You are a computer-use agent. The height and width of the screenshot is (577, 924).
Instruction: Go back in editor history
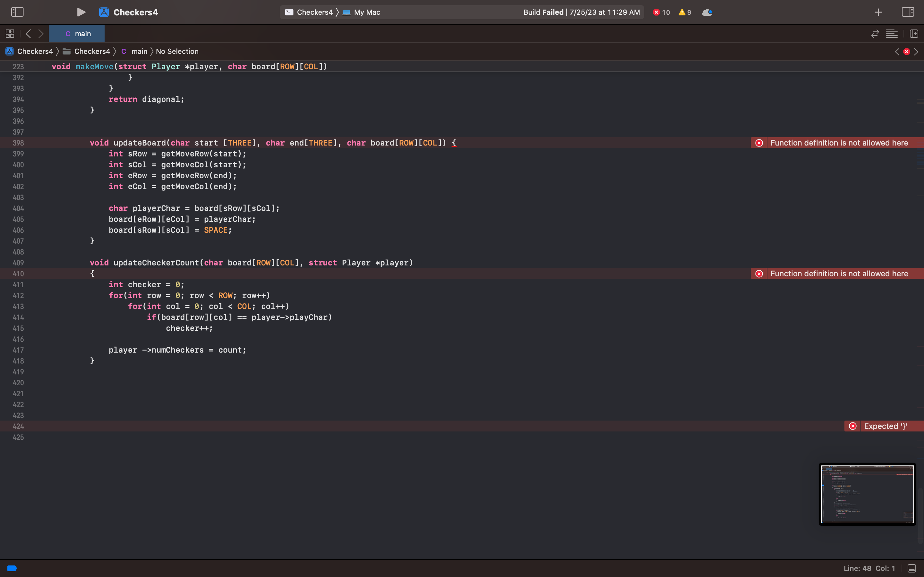(x=28, y=34)
